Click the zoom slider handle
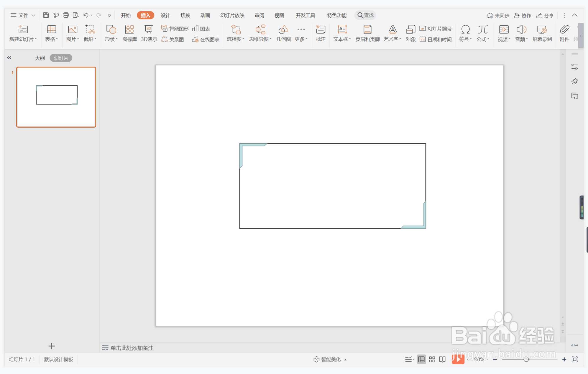Image resolution: width=588 pixels, height=374 pixels. (x=526, y=359)
